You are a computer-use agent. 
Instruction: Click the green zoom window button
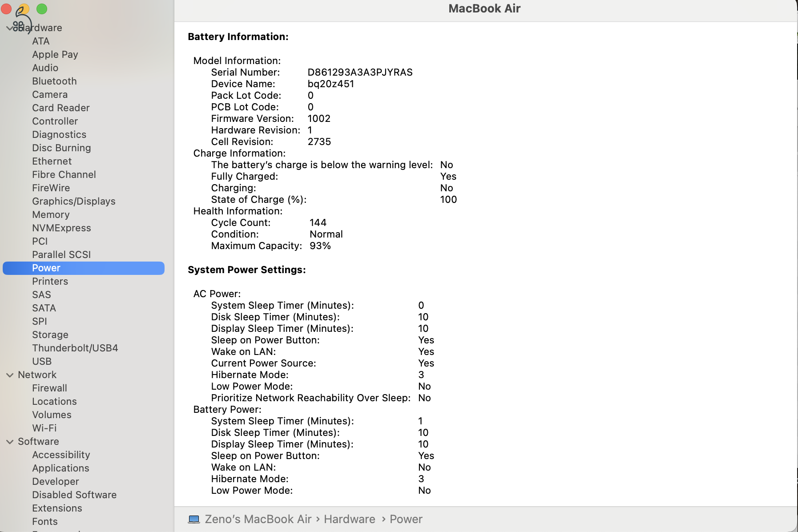pos(42,8)
